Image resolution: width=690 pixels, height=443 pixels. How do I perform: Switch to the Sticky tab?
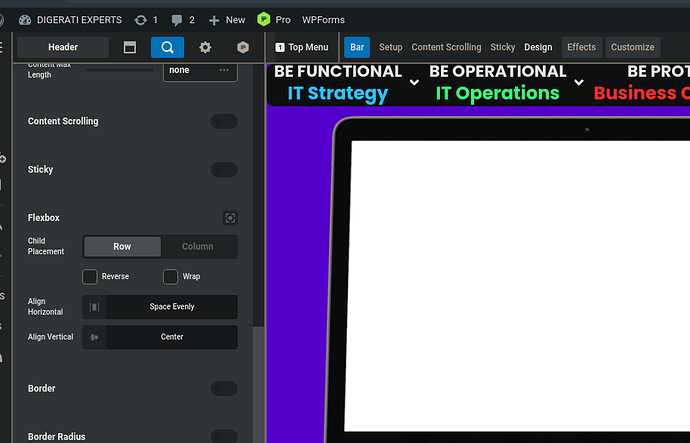coord(503,47)
